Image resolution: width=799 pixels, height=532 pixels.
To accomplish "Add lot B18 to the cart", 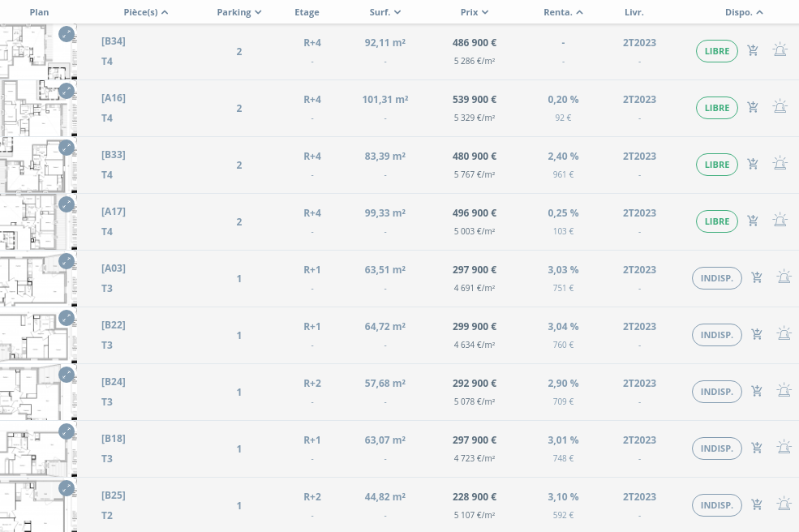I will 757,448.
